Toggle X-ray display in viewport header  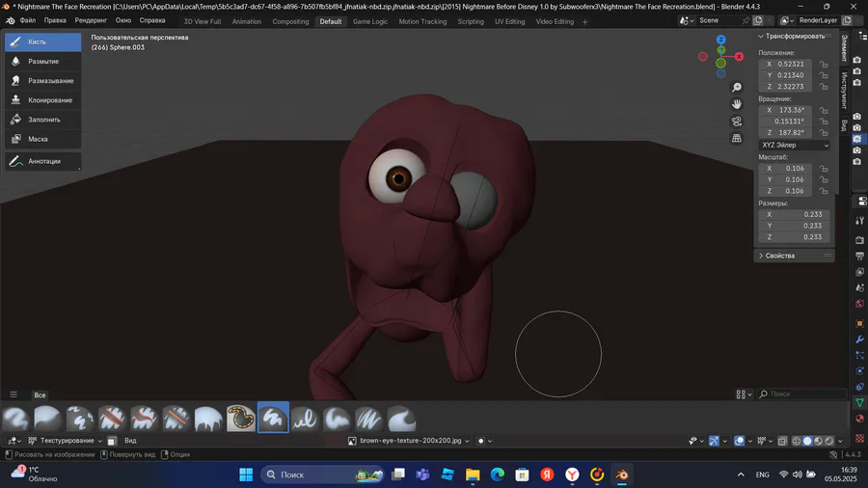[x=782, y=441]
